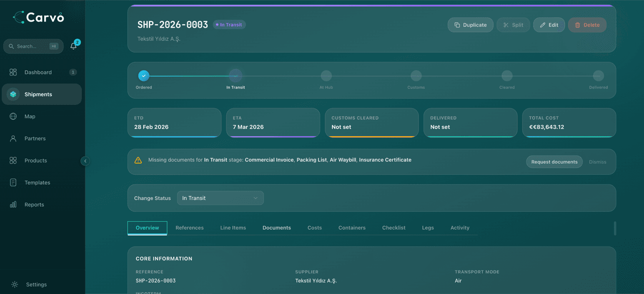644x294 pixels.
Task: Collapse the sidebar using the chevron
Action: pyautogui.click(x=85, y=161)
